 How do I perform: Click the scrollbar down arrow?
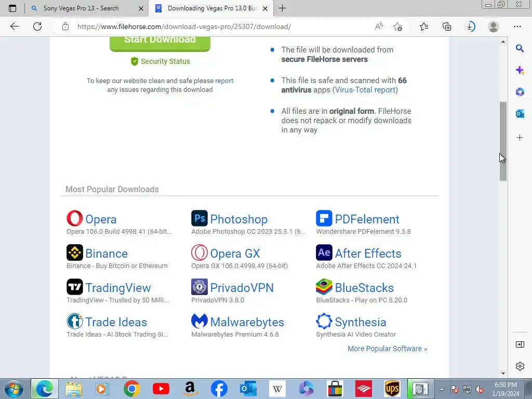(503, 374)
